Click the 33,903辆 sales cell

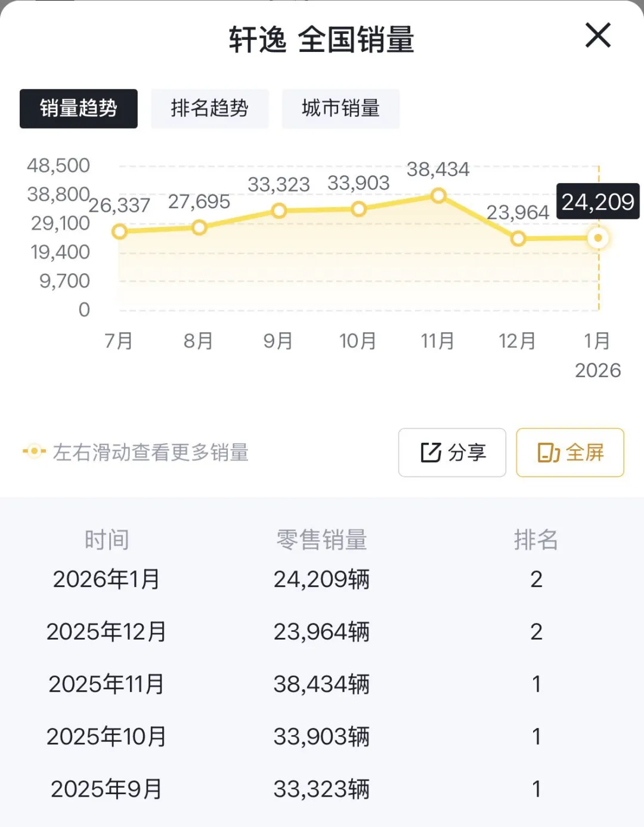point(321,736)
